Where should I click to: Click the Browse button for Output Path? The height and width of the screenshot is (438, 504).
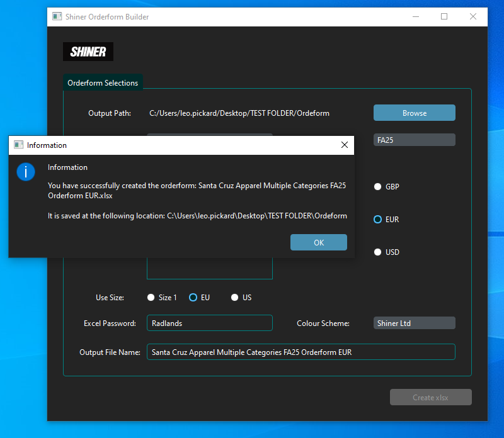(x=414, y=113)
